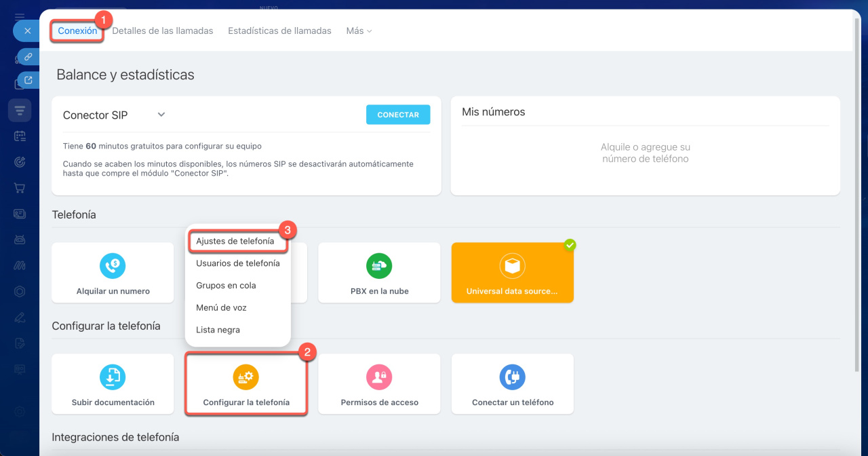Select Ajustes de telefonía menu item
Screen dimensions: 868x456
235,241
